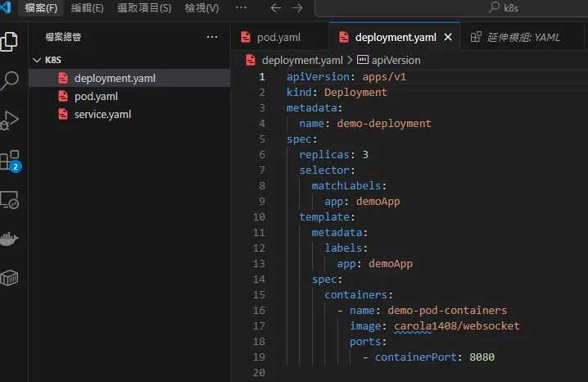
Task: Open the Kubernetes-style cube icon view
Action: 10,278
